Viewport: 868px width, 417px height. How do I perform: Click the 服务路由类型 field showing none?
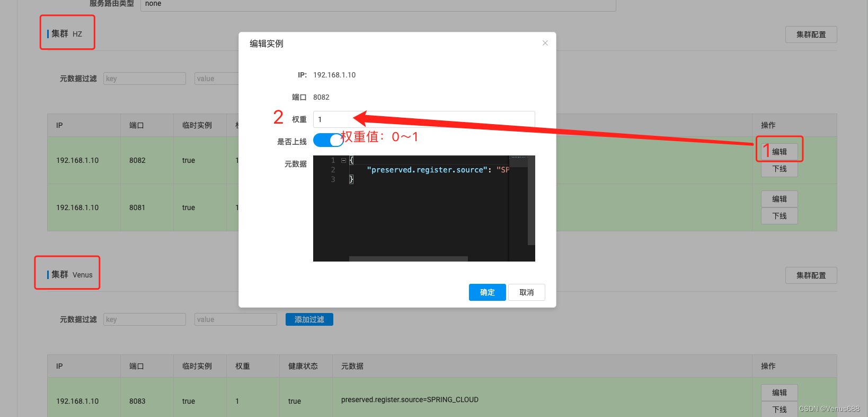(x=378, y=4)
